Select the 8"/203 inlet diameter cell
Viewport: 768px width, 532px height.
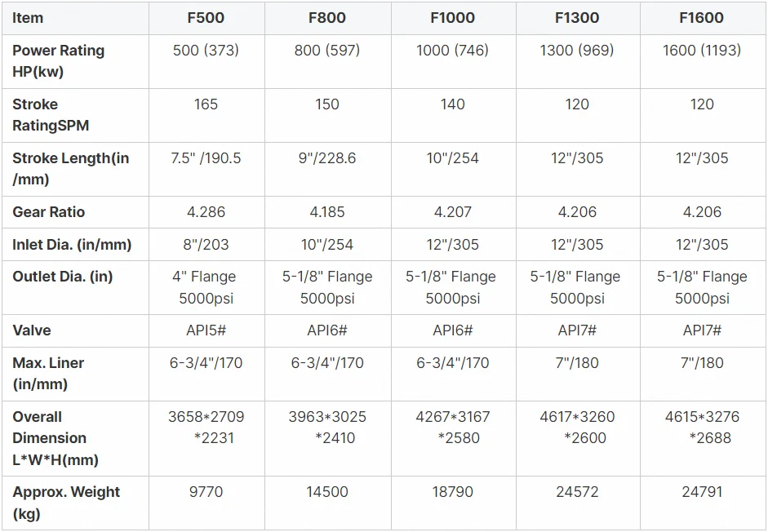206,244
